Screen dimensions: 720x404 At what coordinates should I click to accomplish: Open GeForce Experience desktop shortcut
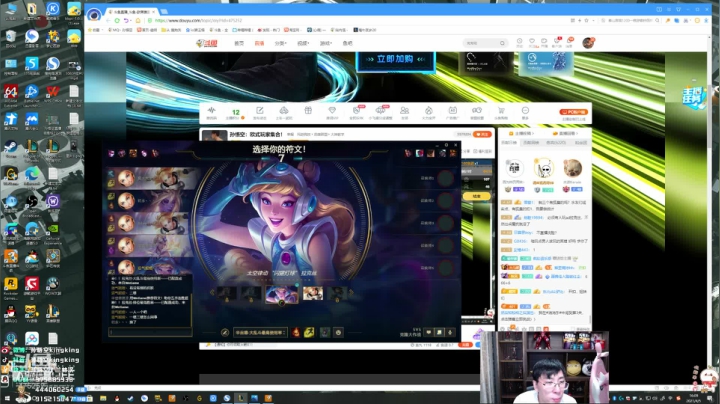coord(53,230)
